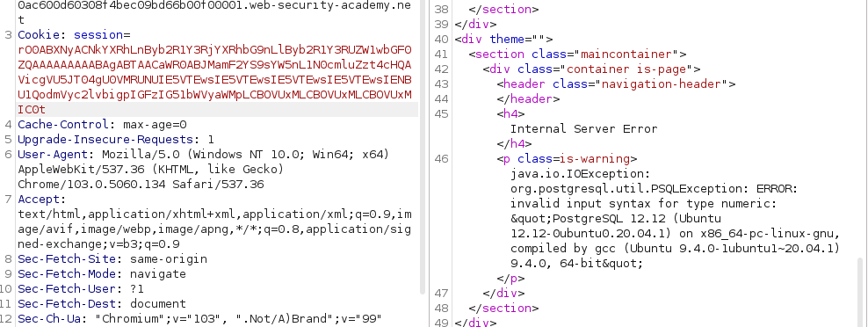Click response line number 46
Viewport: 868px width, 327px height.
(441, 159)
